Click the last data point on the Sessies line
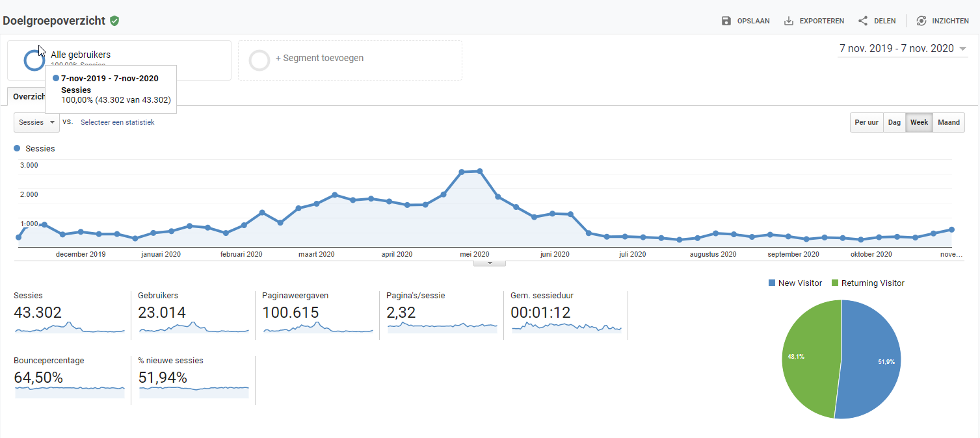 (951, 229)
